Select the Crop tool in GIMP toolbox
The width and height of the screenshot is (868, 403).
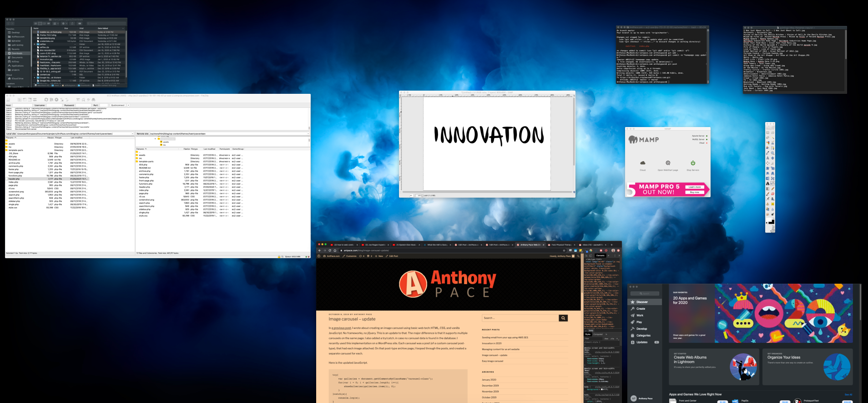coord(772,163)
